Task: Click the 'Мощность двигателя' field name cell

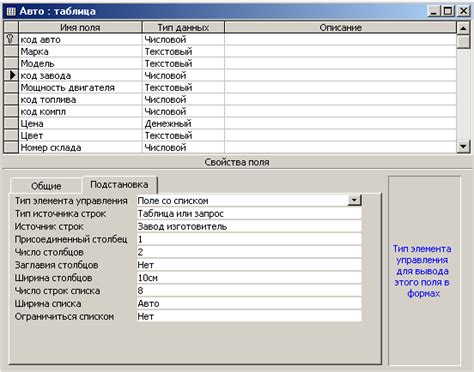Action: (80, 87)
